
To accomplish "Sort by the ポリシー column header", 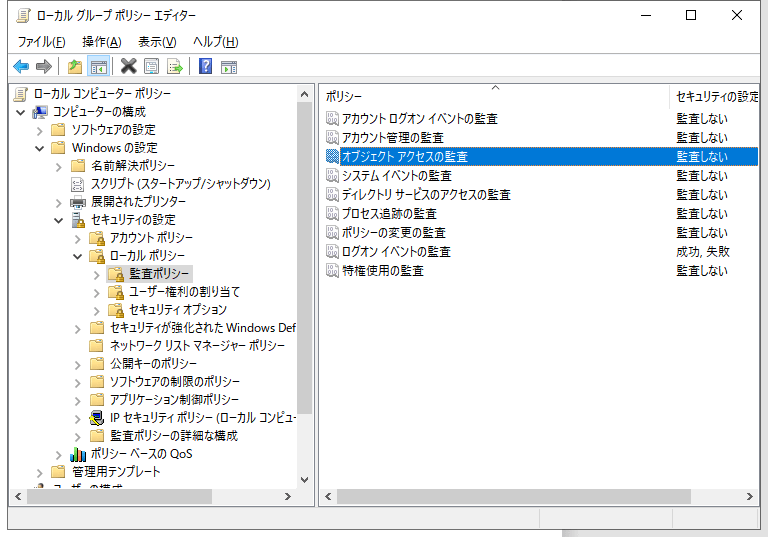I will click(x=494, y=97).
